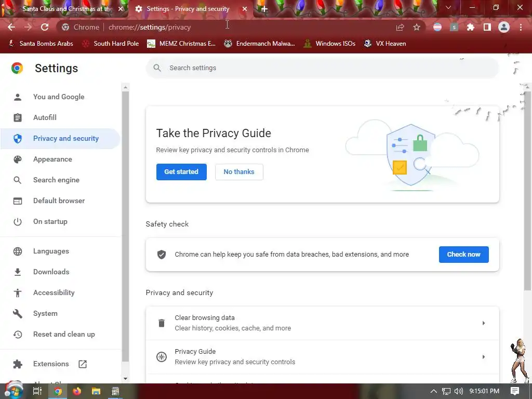Viewport: 532px width, 399px height.
Task: Click the Safety check shield icon
Action: coord(162,255)
